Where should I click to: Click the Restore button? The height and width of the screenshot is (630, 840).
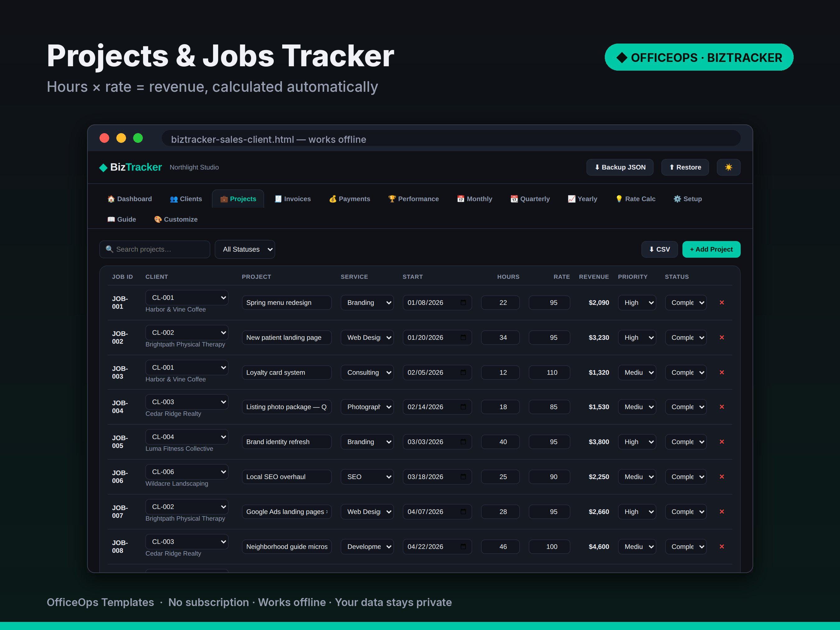pyautogui.click(x=685, y=167)
